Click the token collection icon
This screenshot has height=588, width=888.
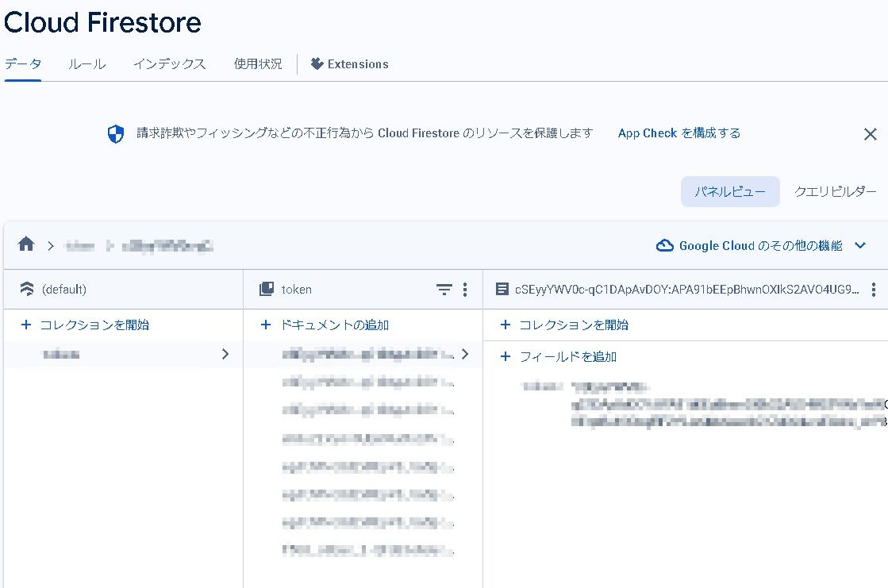[266, 289]
